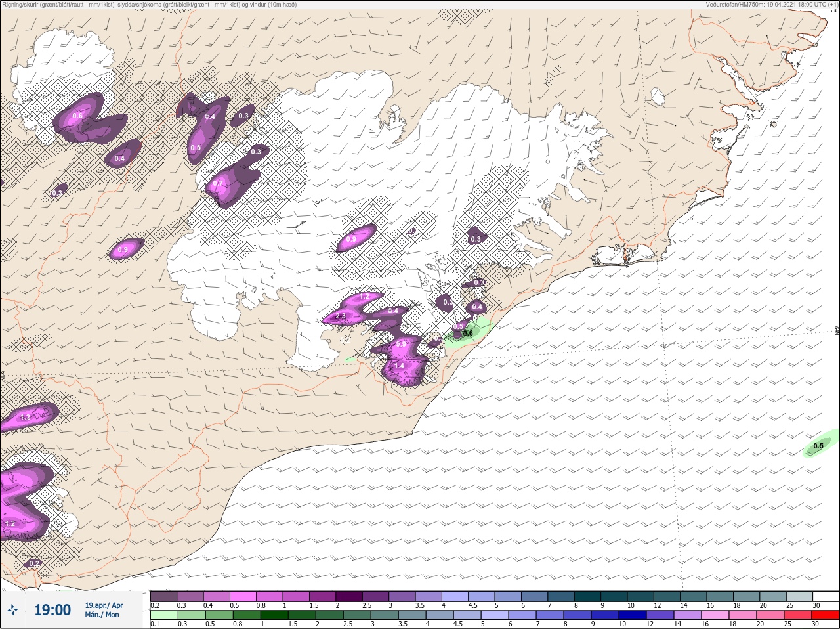Screen dimensions: 840x629
Task: Click the 2.3 precipitation value on map
Action: click(341, 316)
